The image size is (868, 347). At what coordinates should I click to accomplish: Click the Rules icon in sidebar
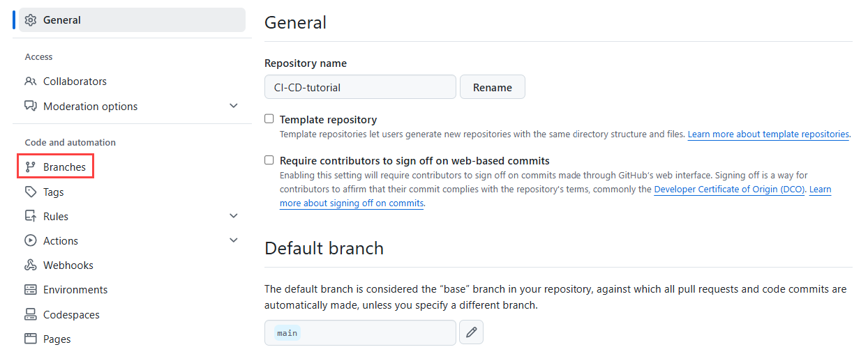31,217
